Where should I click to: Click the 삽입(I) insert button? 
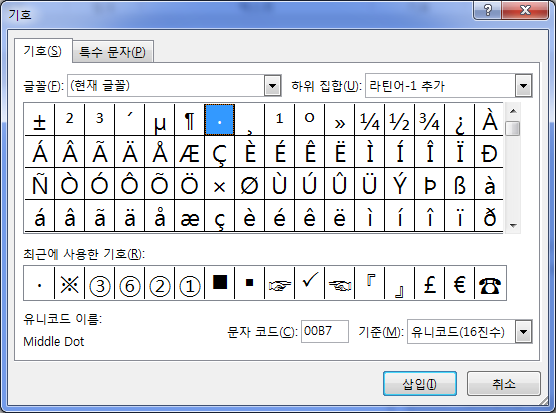pyautogui.click(x=419, y=384)
